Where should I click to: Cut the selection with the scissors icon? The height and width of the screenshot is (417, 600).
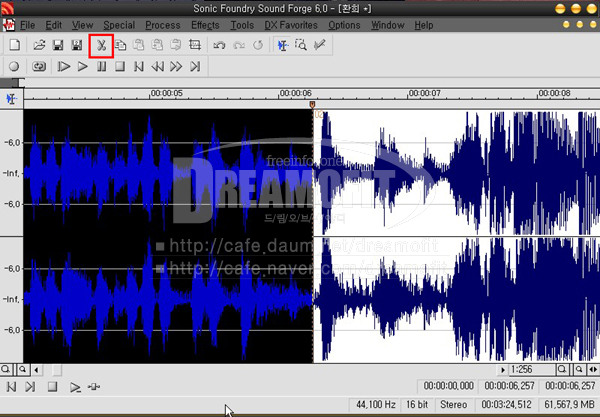(101, 46)
